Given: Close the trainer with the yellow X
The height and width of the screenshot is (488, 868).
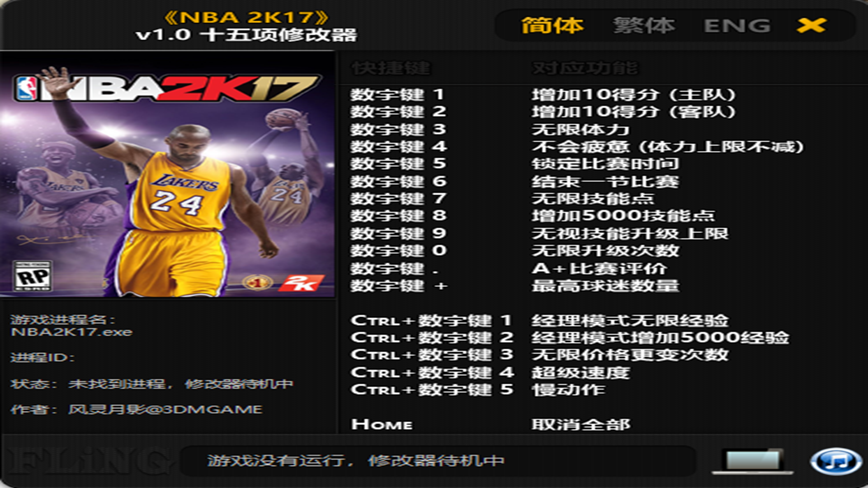Looking at the screenshot, I should click(x=811, y=25).
